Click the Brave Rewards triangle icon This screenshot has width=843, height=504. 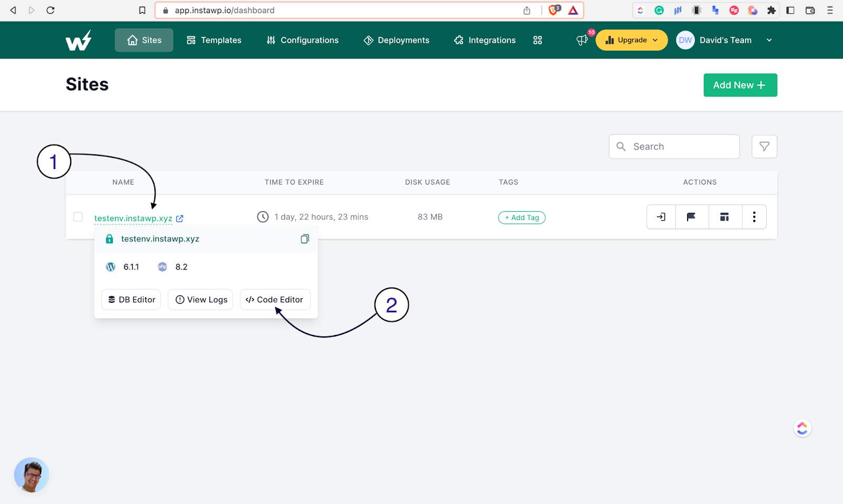pyautogui.click(x=573, y=10)
